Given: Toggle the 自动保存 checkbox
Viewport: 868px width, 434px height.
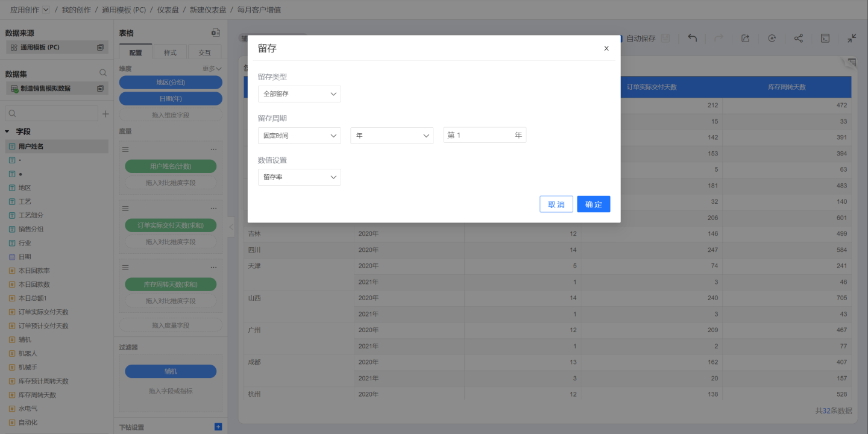Looking at the screenshot, I should click(x=620, y=38).
